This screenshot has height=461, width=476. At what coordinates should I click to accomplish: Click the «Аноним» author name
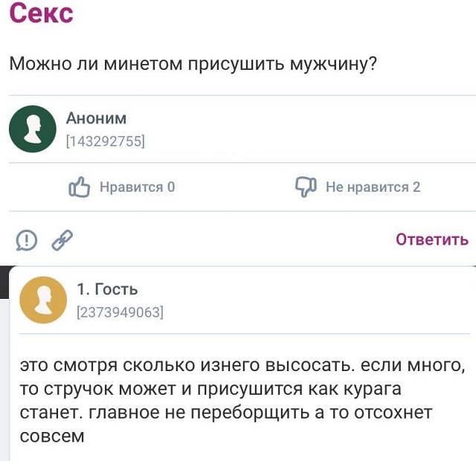[97, 118]
